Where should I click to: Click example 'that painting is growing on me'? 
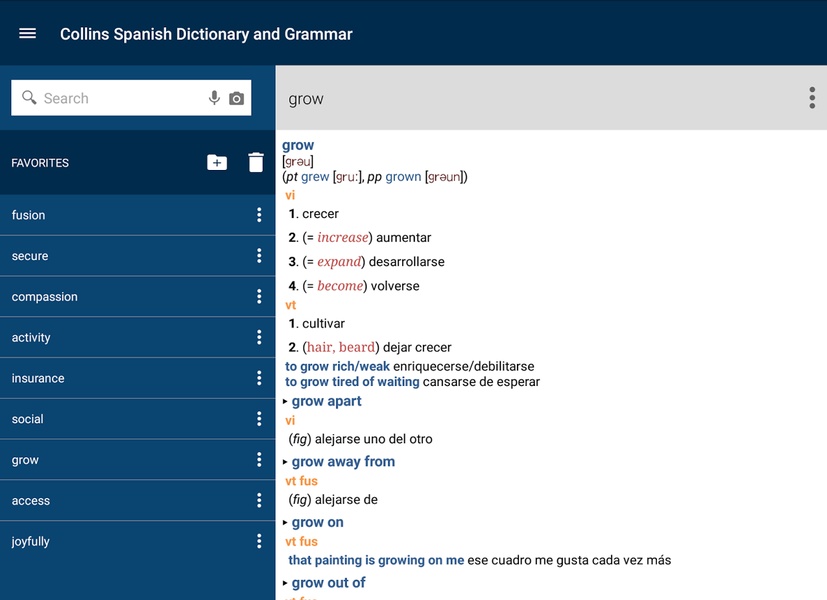click(376, 560)
